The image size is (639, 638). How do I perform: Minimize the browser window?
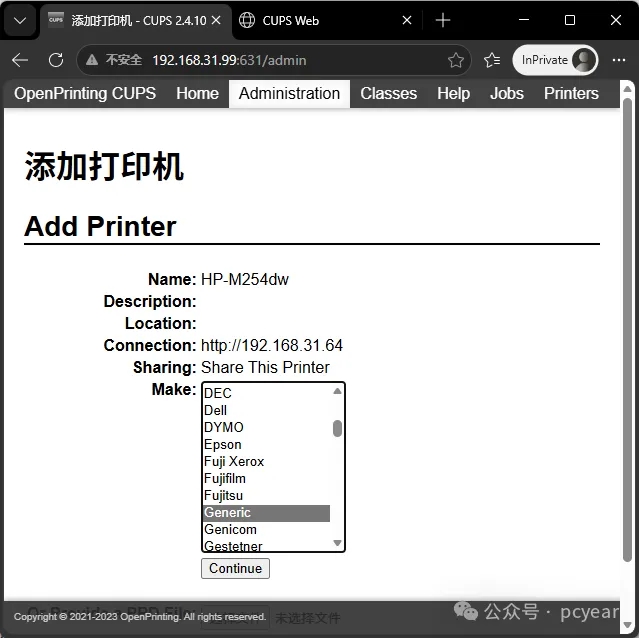pyautogui.click(x=524, y=20)
